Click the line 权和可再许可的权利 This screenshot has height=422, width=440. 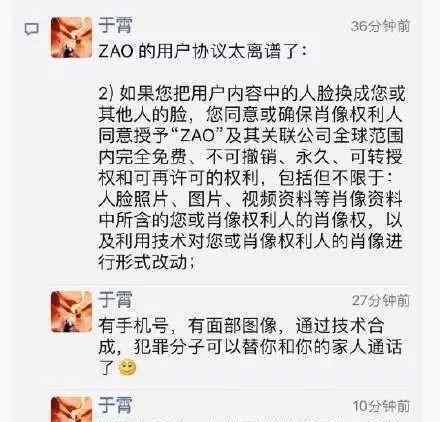point(245,178)
